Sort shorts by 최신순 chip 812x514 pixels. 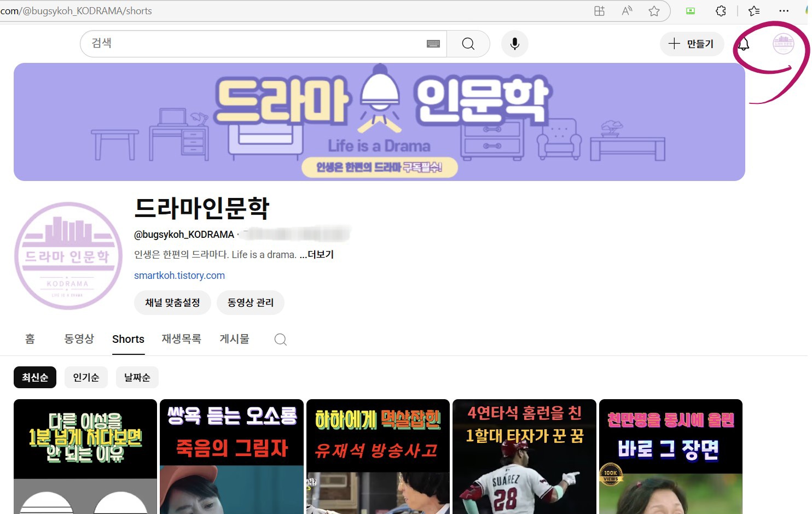click(x=35, y=377)
